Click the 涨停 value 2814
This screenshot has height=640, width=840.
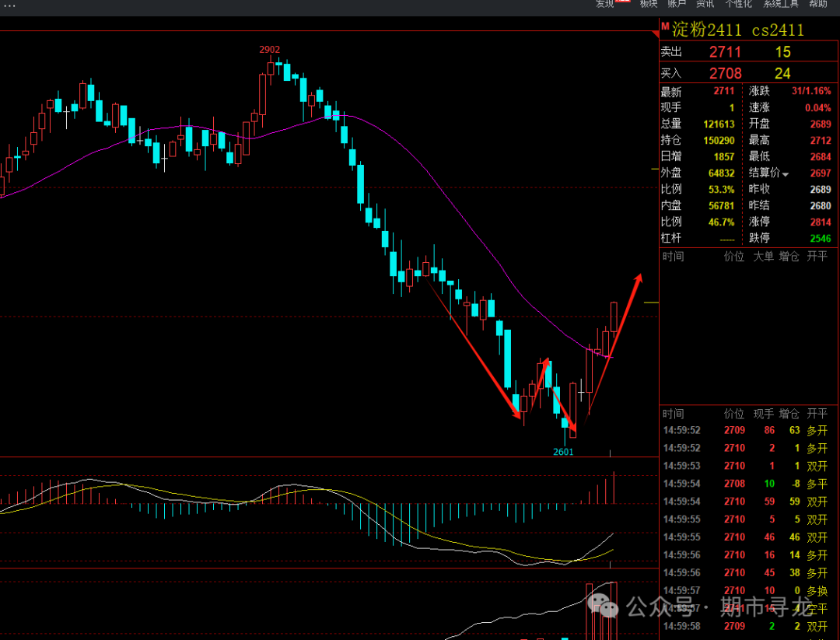(x=821, y=222)
